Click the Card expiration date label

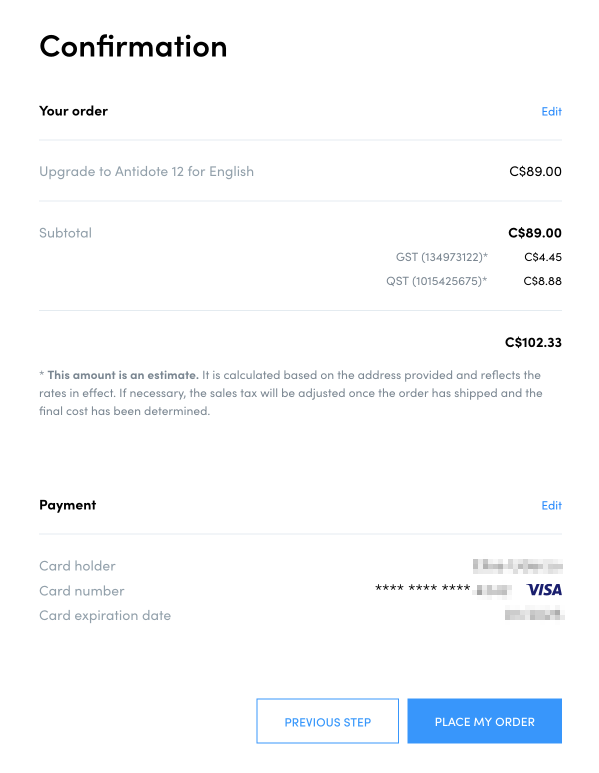pyautogui.click(x=105, y=615)
